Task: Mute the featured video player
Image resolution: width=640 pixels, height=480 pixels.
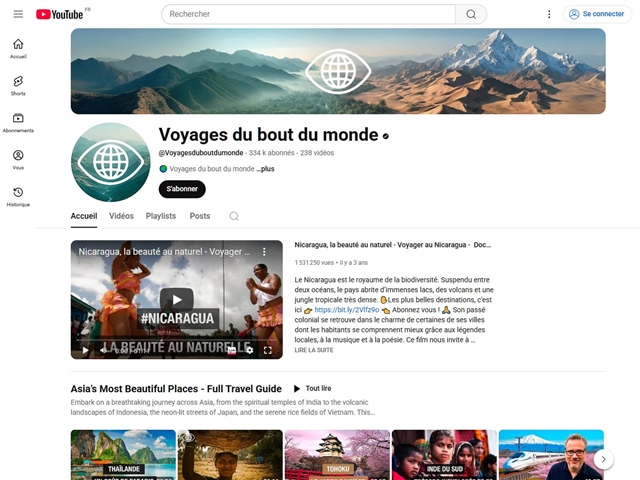Action: pyautogui.click(x=103, y=350)
